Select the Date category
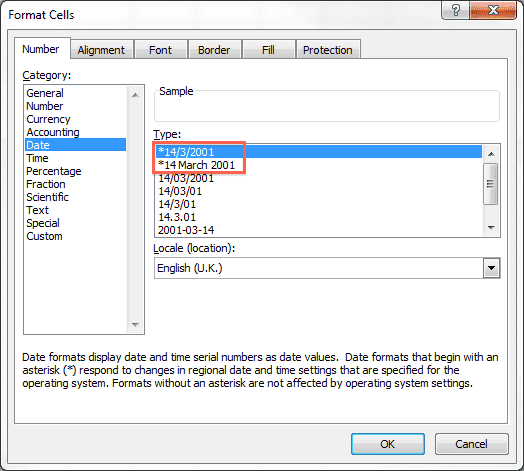The height and width of the screenshot is (471, 524). [x=76, y=145]
